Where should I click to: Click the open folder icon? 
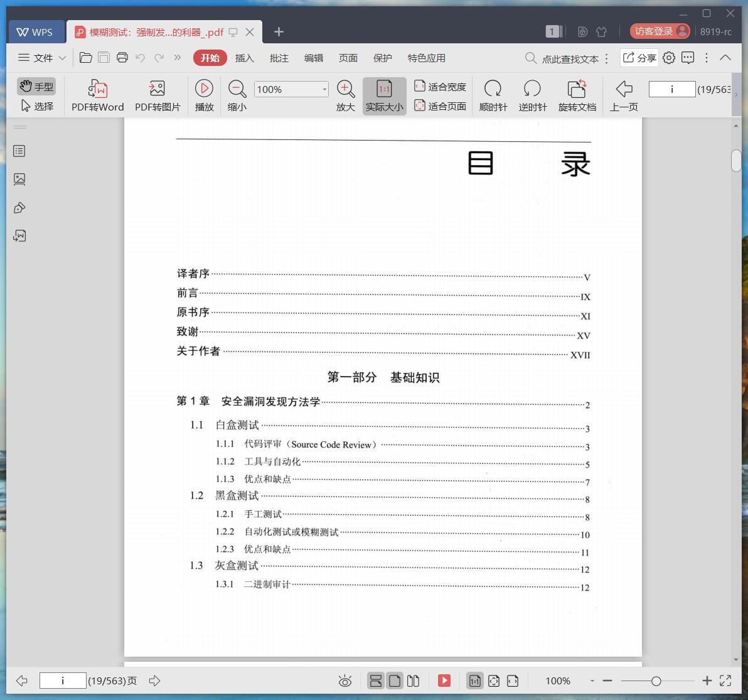pyautogui.click(x=86, y=58)
